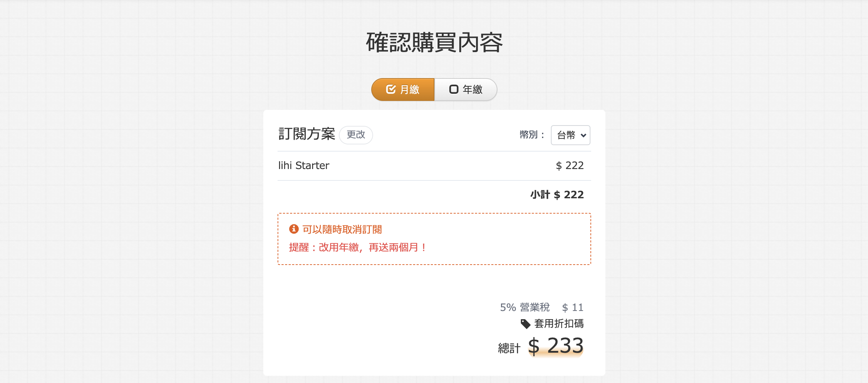Click the checked checkbox icon beside 月繳
The image size is (868, 383).
(x=391, y=89)
